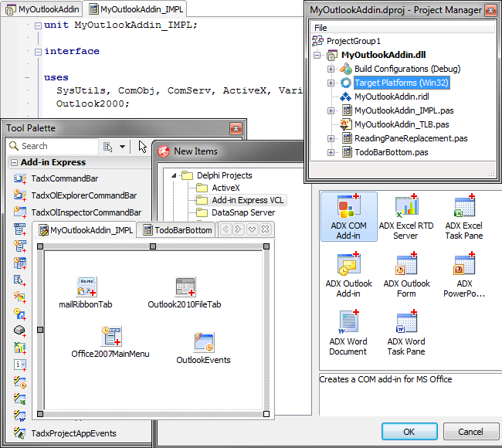
Task: Select ADX Excel Task Pane item
Action: [x=464, y=216]
